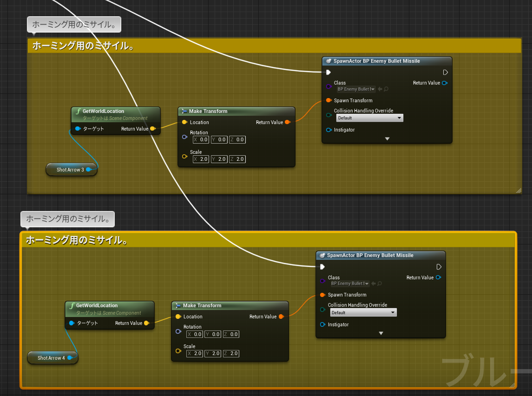532x396 pixels.
Task: Click the upper comment box yellow title bar
Action: [x=274, y=46]
